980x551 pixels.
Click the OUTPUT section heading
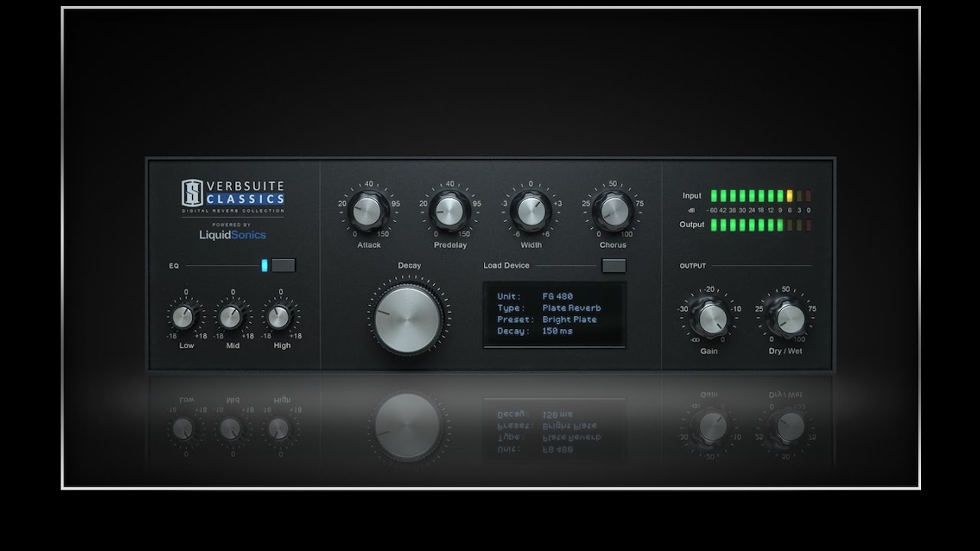tap(693, 266)
